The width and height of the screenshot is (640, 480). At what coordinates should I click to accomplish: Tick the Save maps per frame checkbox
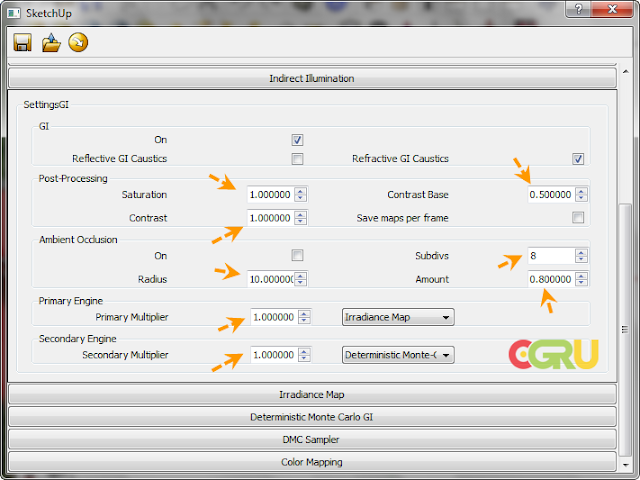point(578,218)
